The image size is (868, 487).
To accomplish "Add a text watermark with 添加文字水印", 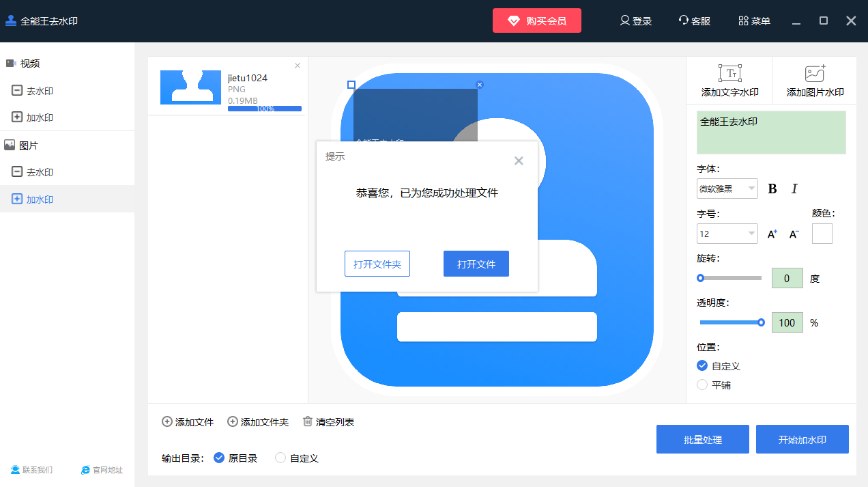I will pos(730,81).
